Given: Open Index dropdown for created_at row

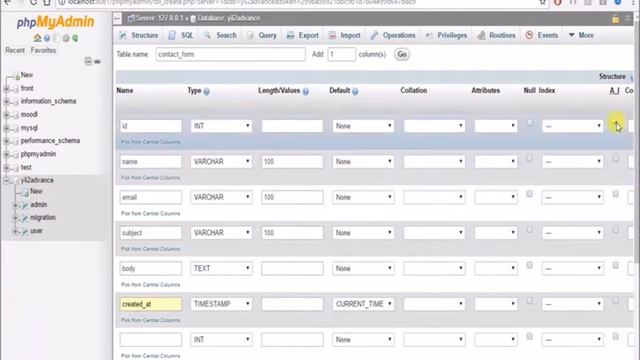Looking at the screenshot, I should pos(573,304).
